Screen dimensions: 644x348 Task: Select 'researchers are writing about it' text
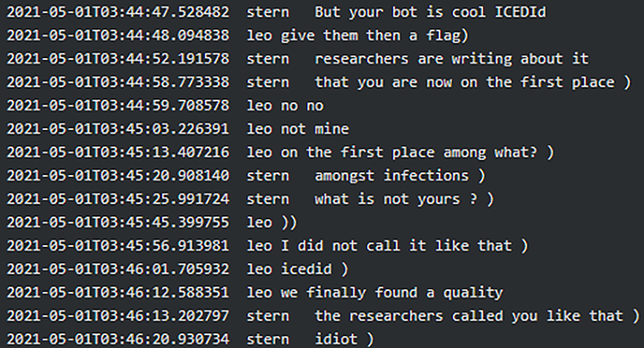point(452,59)
